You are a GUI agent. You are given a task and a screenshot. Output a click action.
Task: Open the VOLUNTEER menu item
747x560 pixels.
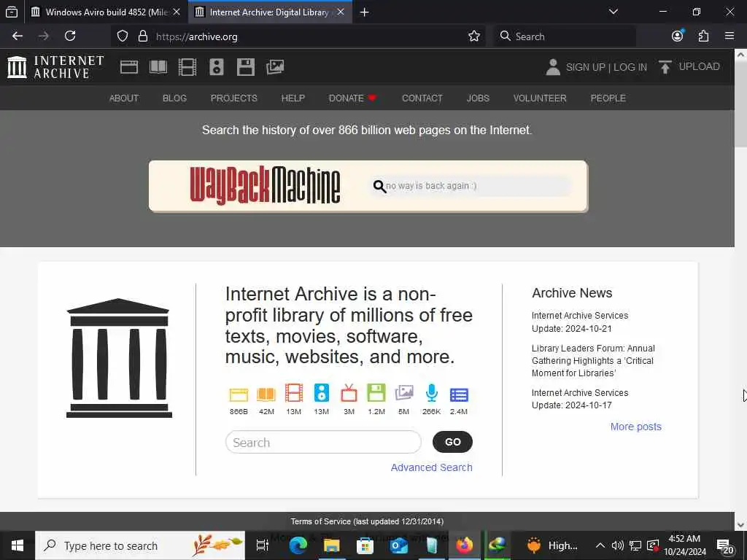[540, 98]
